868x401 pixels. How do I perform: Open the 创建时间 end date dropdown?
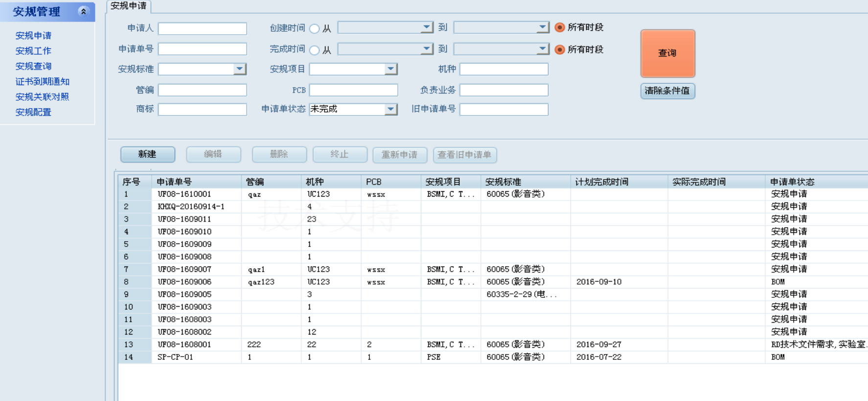click(x=543, y=27)
